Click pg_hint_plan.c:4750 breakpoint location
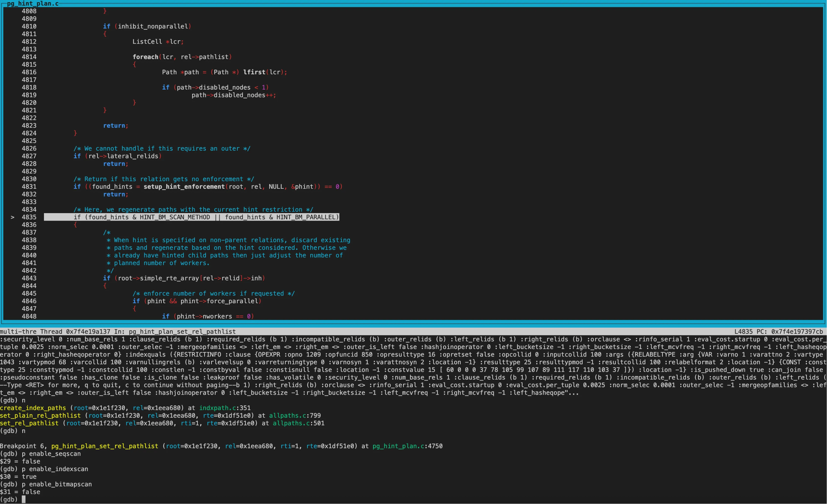Image resolution: width=827 pixels, height=504 pixels. 407,446
